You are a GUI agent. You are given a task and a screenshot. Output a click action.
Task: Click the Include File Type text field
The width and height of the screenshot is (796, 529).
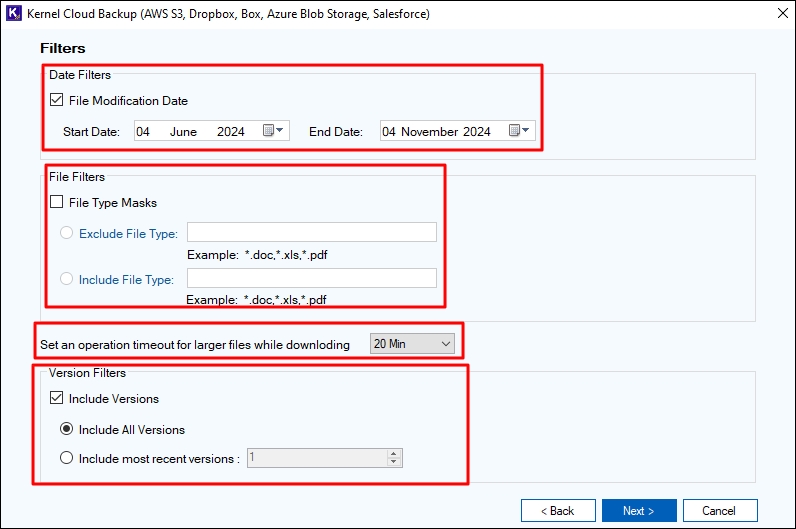tap(312, 278)
